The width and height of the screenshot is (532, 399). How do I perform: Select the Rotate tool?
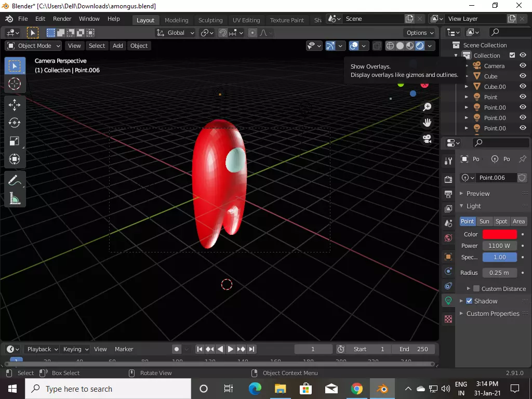pyautogui.click(x=15, y=123)
